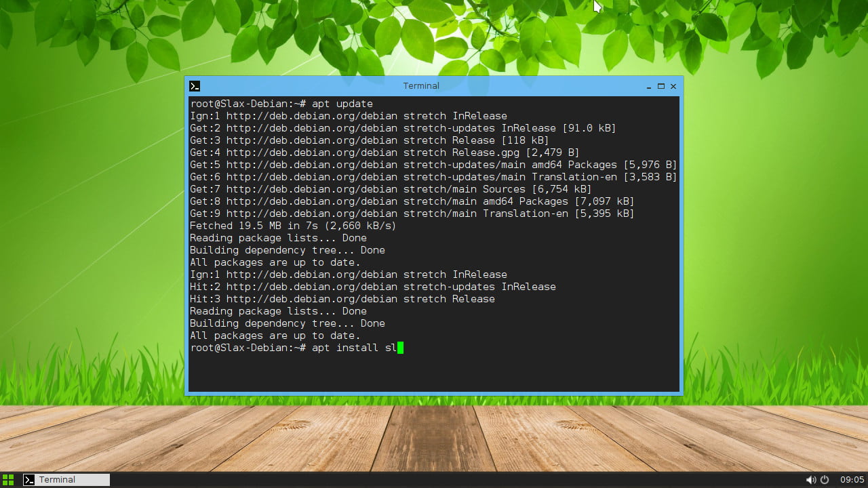The height and width of the screenshot is (488, 868).
Task: Click the terminal icon in the window title bar
Action: click(195, 86)
